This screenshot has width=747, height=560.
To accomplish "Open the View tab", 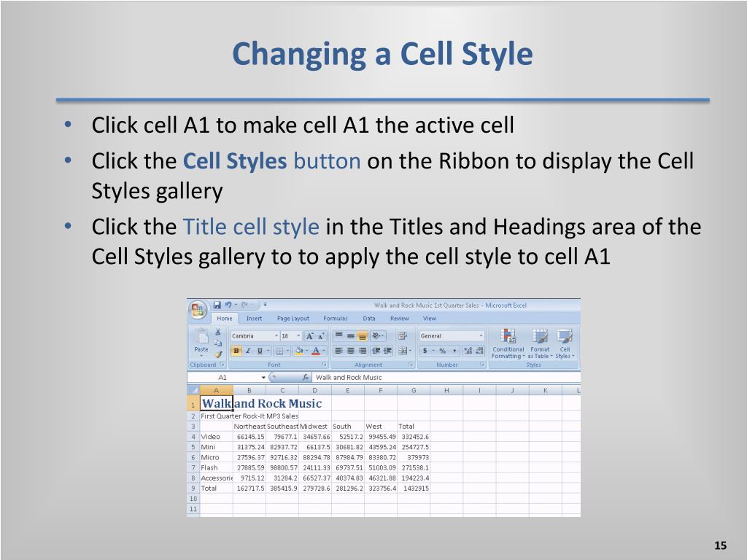I will coord(429,319).
